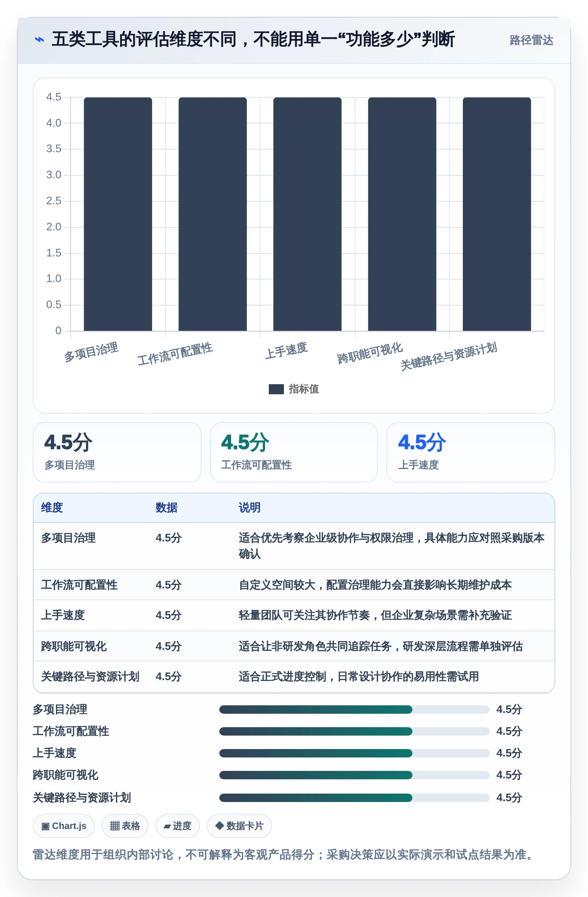The height and width of the screenshot is (897, 588).
Task: Click the 4.5分 value beside 上手速度 progress bar
Action: [509, 753]
